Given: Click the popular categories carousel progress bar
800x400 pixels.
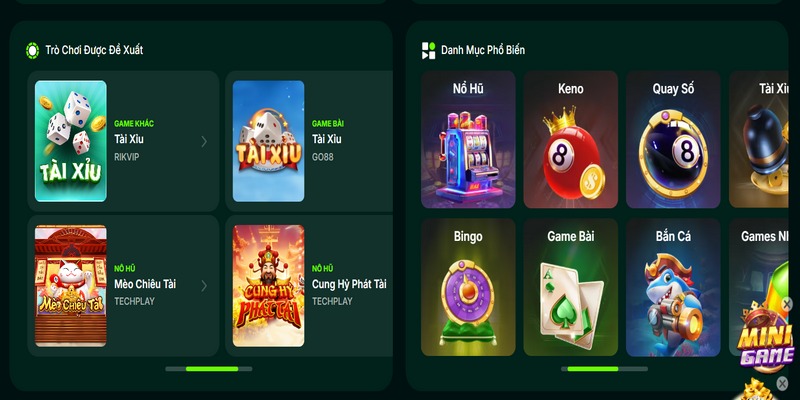Looking at the screenshot, I should pyautogui.click(x=604, y=368).
